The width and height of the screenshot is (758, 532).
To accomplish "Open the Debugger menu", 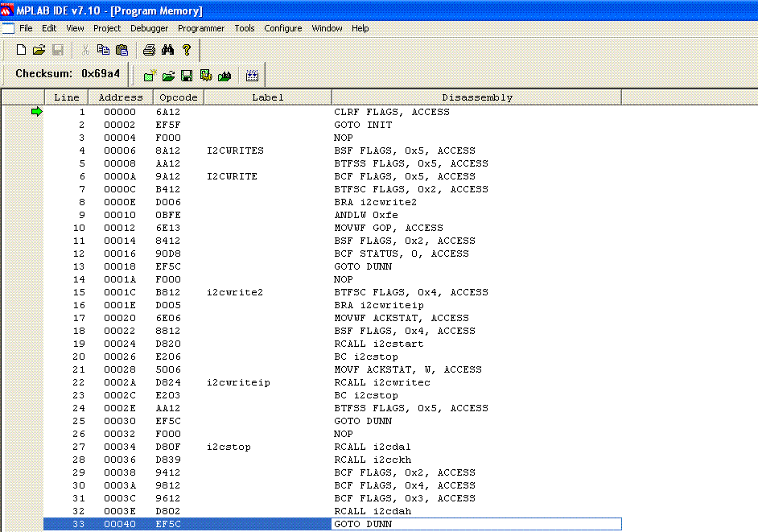I will coord(150,28).
